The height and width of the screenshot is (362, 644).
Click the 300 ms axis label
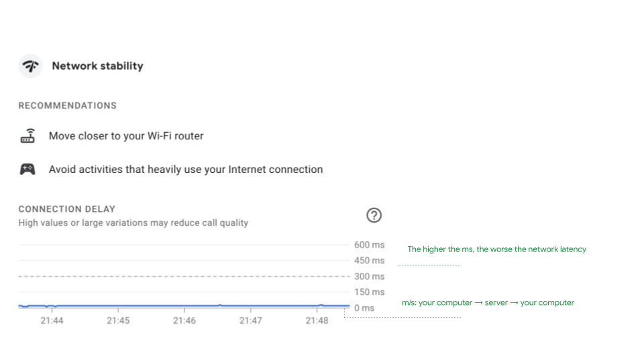369,276
